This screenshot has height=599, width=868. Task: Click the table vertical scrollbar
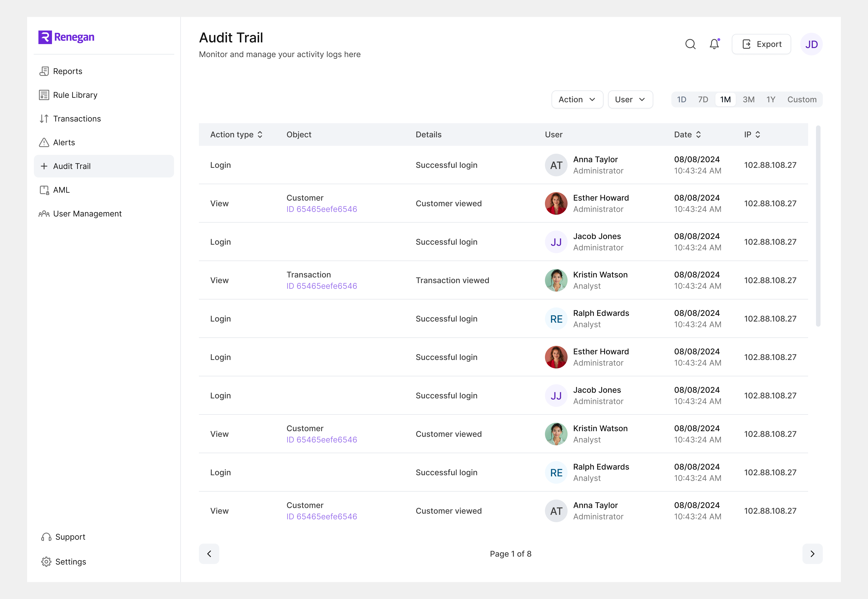[818, 226]
